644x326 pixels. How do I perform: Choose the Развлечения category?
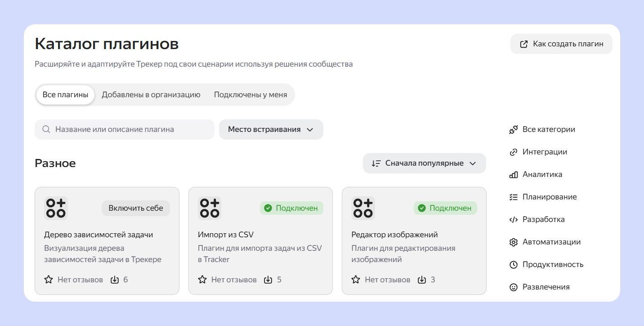tap(540, 287)
